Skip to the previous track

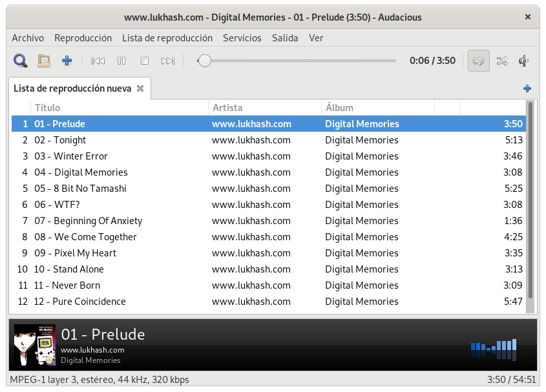point(98,61)
